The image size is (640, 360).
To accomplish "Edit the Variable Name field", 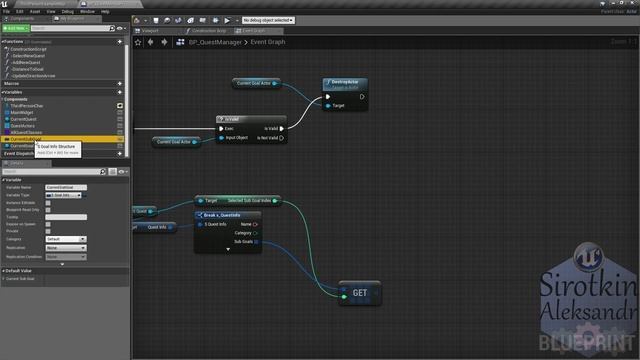I will point(66,187).
